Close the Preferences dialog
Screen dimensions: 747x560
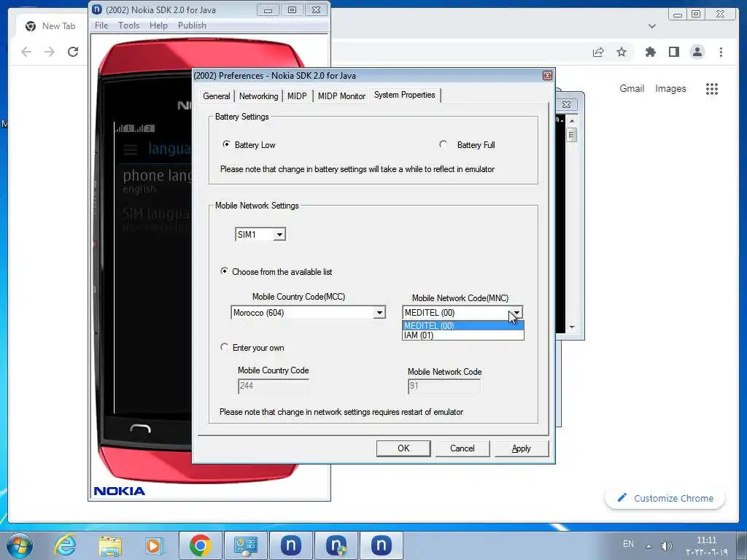(x=547, y=75)
